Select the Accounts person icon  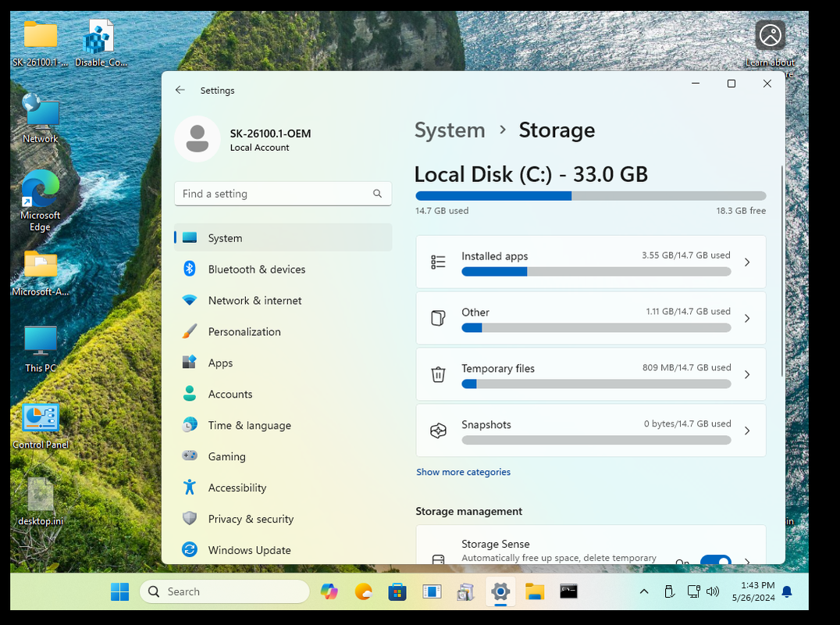[190, 394]
